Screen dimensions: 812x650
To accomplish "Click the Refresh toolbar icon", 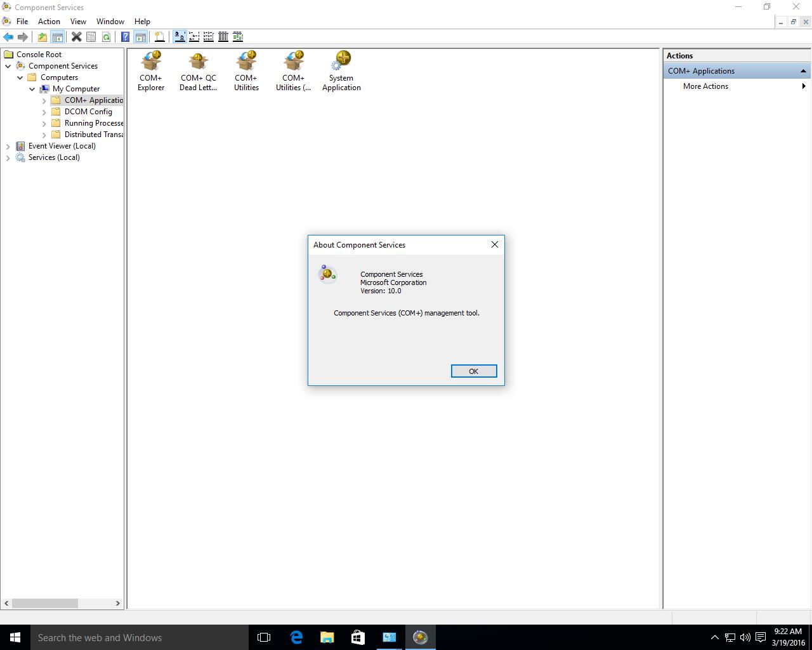I will (x=106, y=37).
